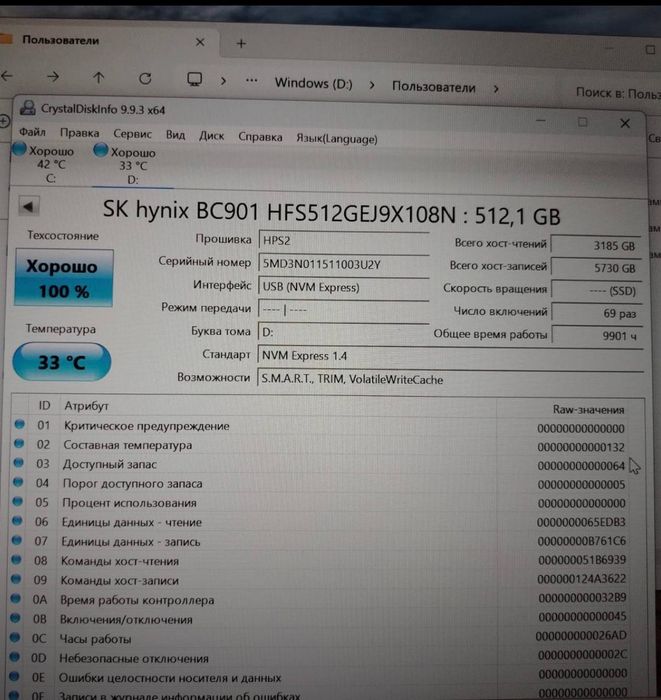Screen dimensions: 661x700
Task: Click the 33 °C temperature button
Action: (x=62, y=362)
